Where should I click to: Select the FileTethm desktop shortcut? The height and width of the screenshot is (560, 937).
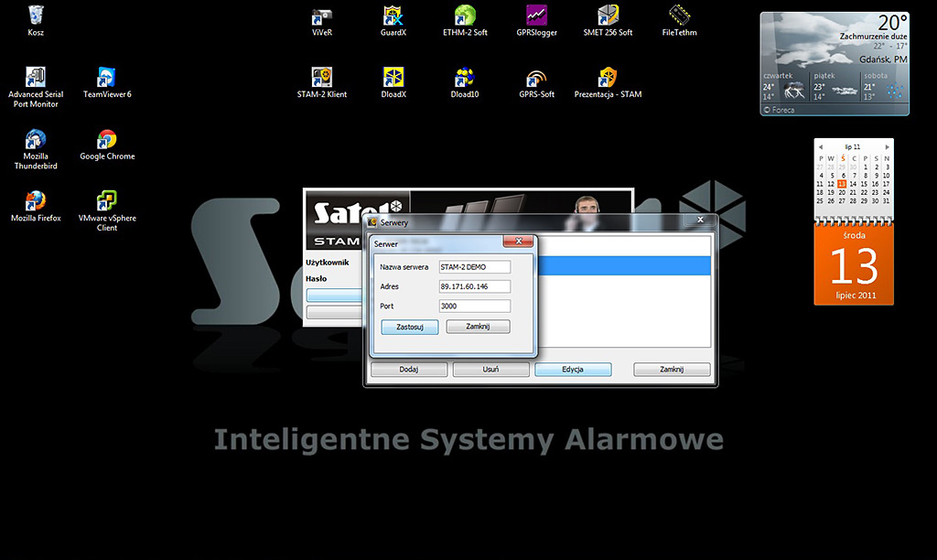(x=679, y=16)
